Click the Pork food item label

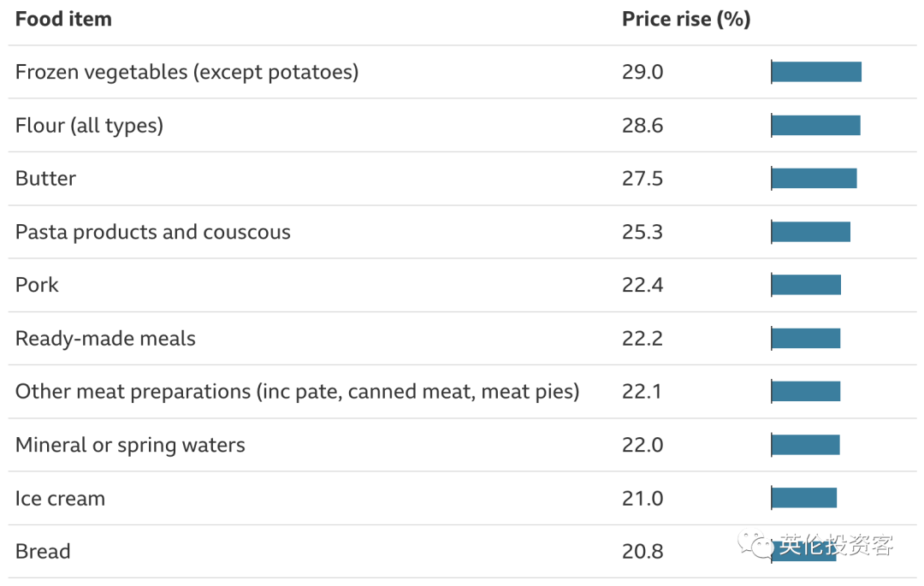(x=37, y=285)
